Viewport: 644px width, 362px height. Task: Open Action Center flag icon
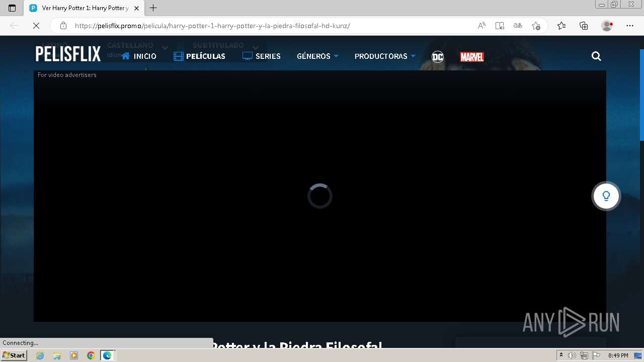tap(596, 355)
